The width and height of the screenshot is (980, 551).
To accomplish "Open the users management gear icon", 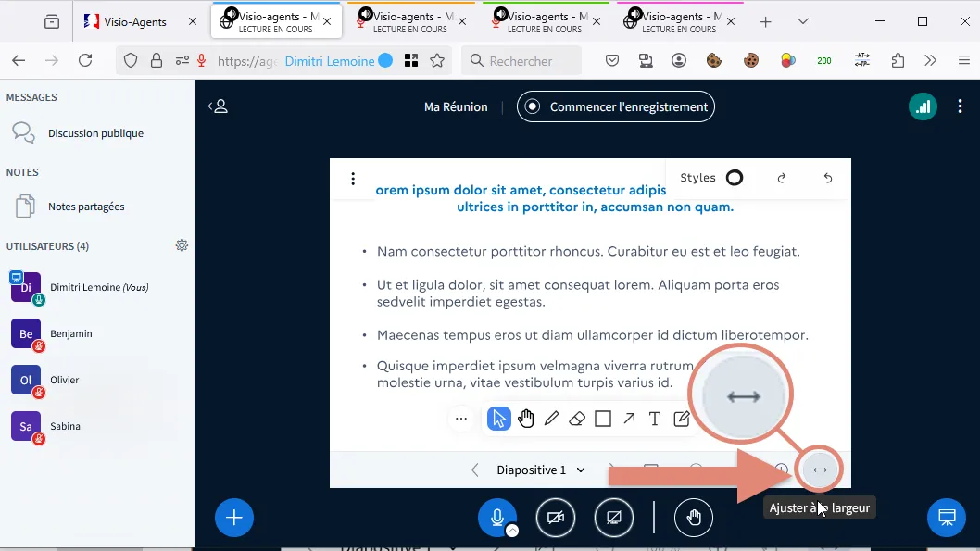I will pos(182,245).
